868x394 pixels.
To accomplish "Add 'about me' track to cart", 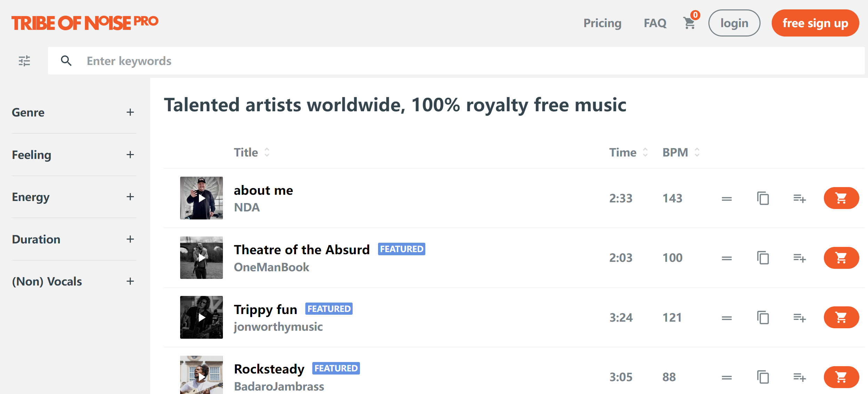I will tap(841, 198).
